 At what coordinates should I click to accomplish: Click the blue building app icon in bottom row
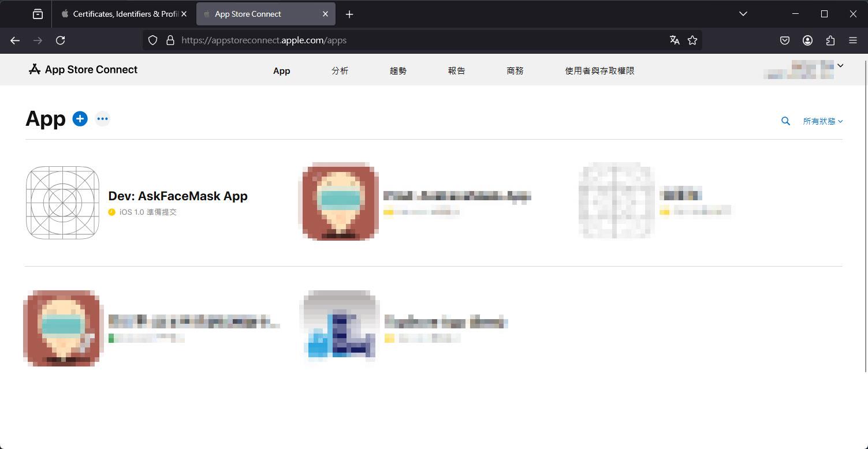tap(340, 327)
